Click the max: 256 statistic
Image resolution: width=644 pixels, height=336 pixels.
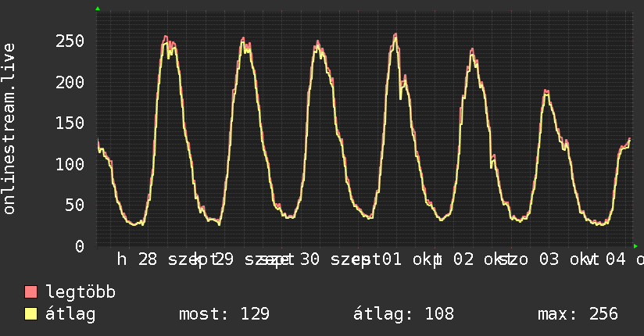[x=578, y=314]
